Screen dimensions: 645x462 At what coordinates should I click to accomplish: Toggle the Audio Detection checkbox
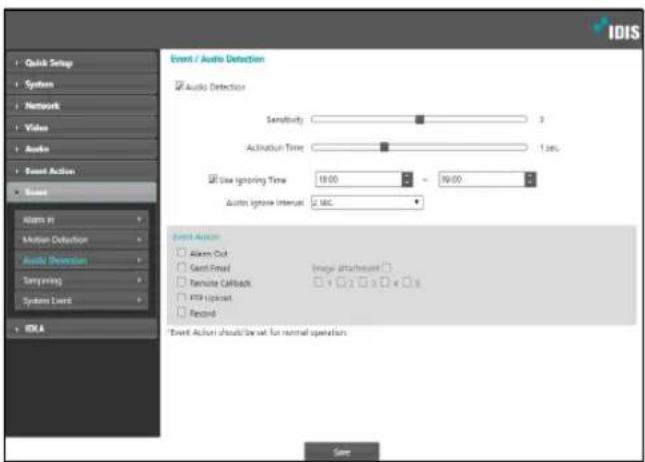[x=179, y=86]
